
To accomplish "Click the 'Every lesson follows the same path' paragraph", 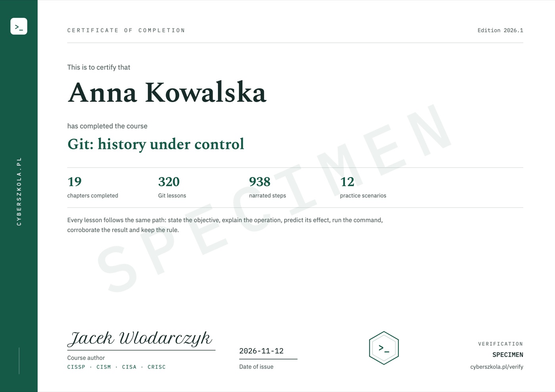I will coord(225,225).
